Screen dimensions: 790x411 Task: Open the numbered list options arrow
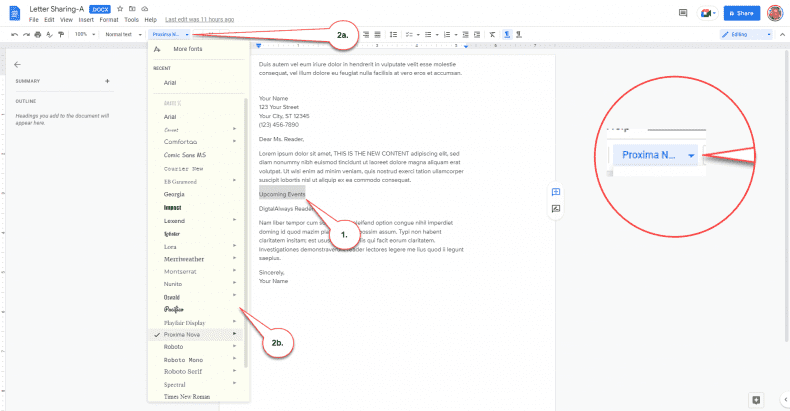point(456,35)
